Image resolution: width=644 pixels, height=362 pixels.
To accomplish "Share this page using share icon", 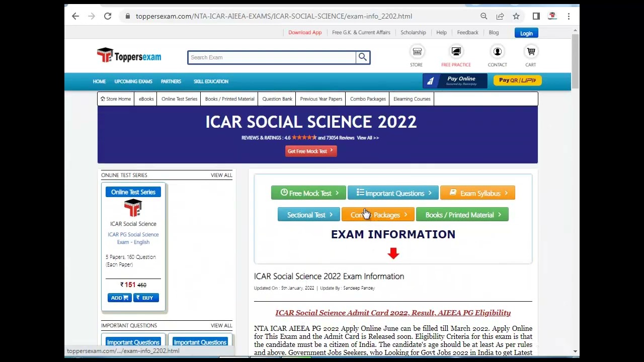I will (500, 16).
